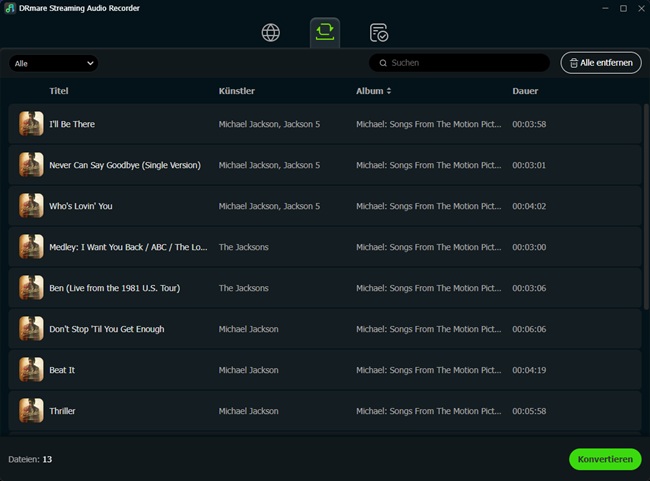
Task: Click title Ben (Live from the 1981 U.S. Tour)
Action: click(x=115, y=288)
